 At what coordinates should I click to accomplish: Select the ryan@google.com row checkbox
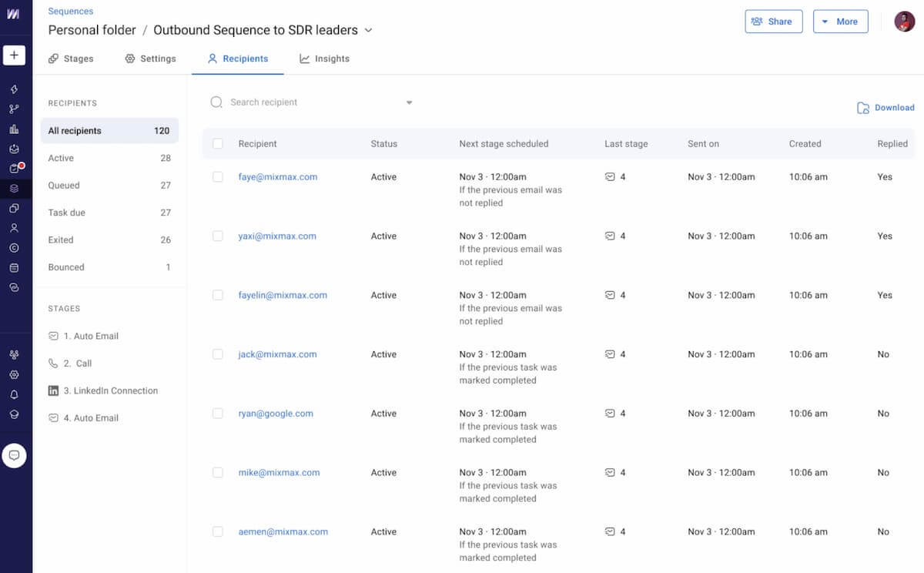tap(218, 414)
